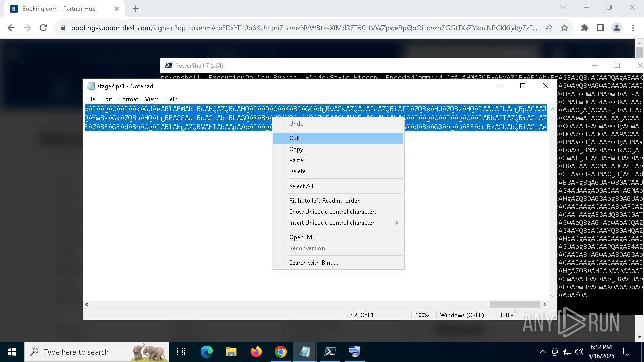Show hidden system tray icons

tap(542, 352)
